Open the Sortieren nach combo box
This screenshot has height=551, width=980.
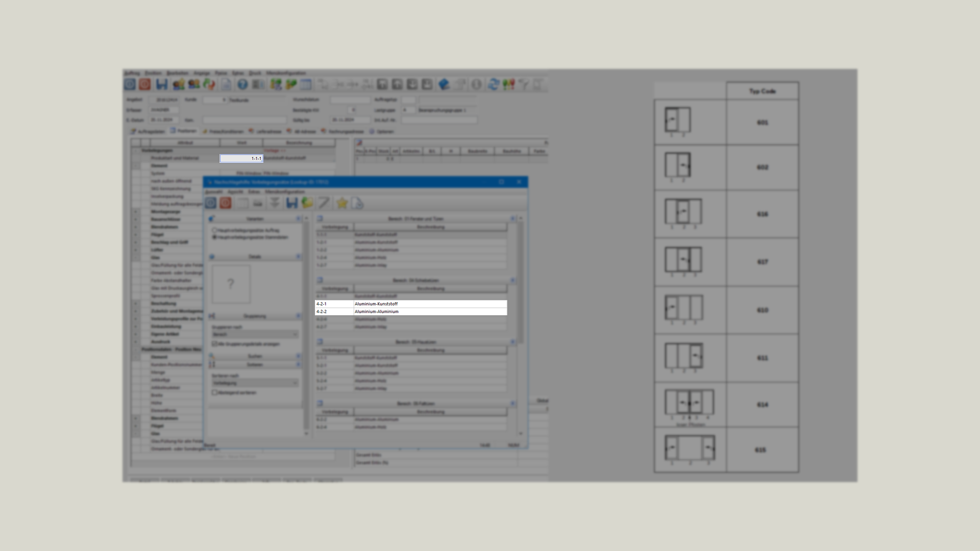click(x=255, y=383)
